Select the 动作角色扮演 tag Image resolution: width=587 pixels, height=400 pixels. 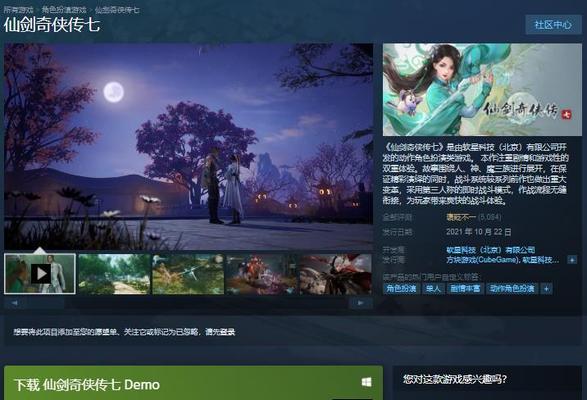pos(512,288)
